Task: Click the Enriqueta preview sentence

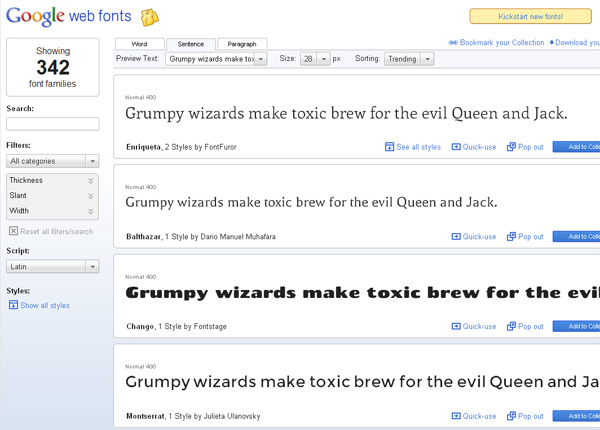Action: (346, 114)
